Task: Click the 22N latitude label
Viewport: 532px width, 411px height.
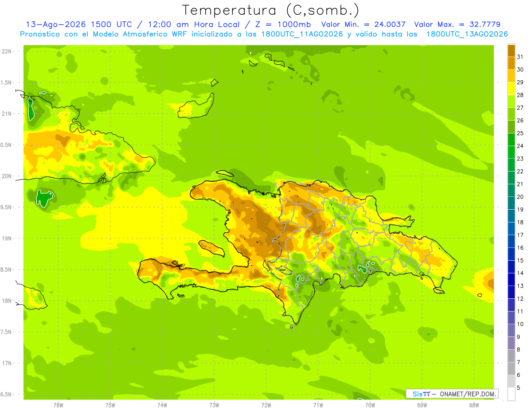Action: point(6,51)
